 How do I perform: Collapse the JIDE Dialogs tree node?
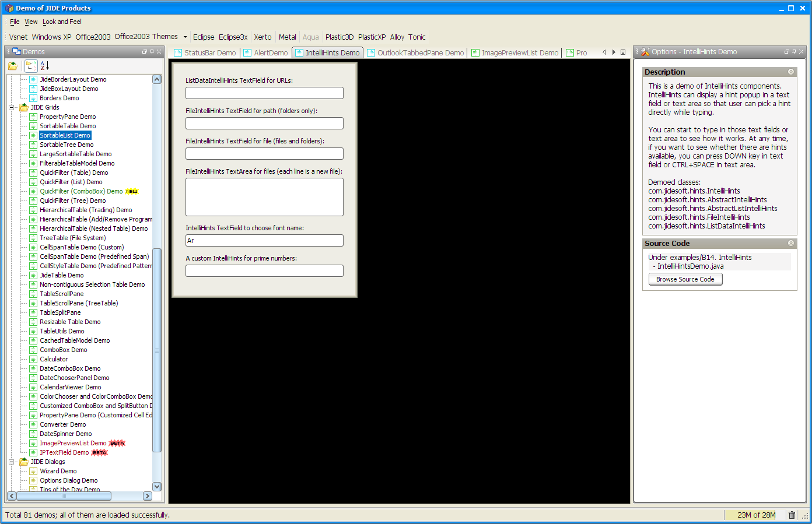tap(11, 462)
